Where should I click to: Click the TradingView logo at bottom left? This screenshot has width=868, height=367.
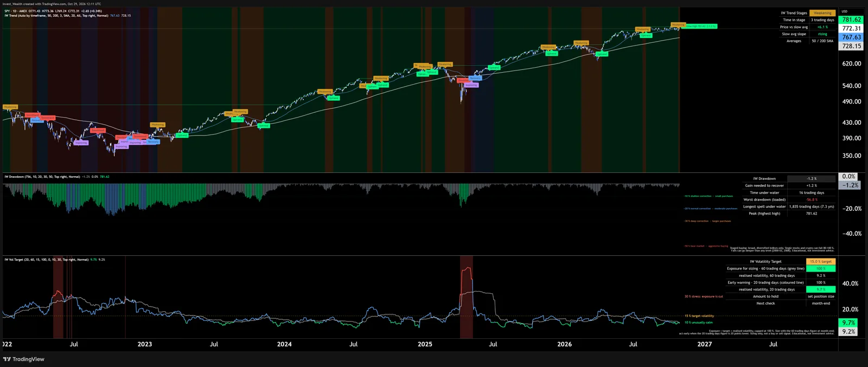click(x=24, y=359)
